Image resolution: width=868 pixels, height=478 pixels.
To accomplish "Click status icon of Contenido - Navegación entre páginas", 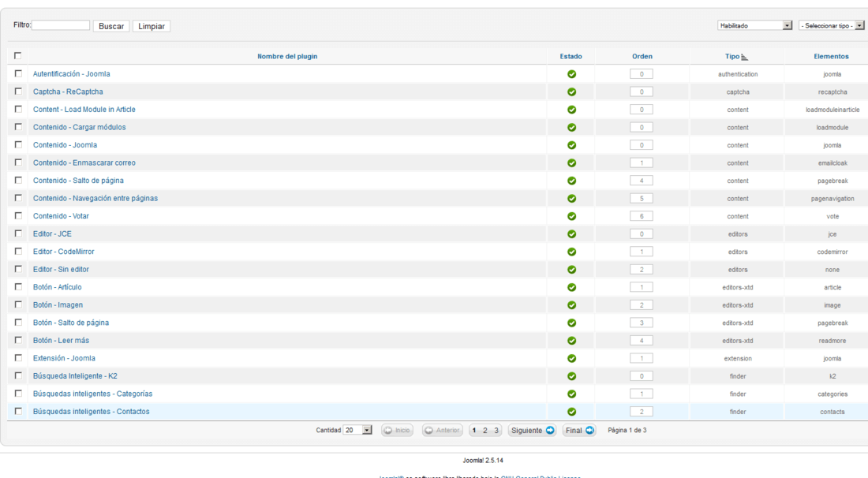I will [571, 198].
